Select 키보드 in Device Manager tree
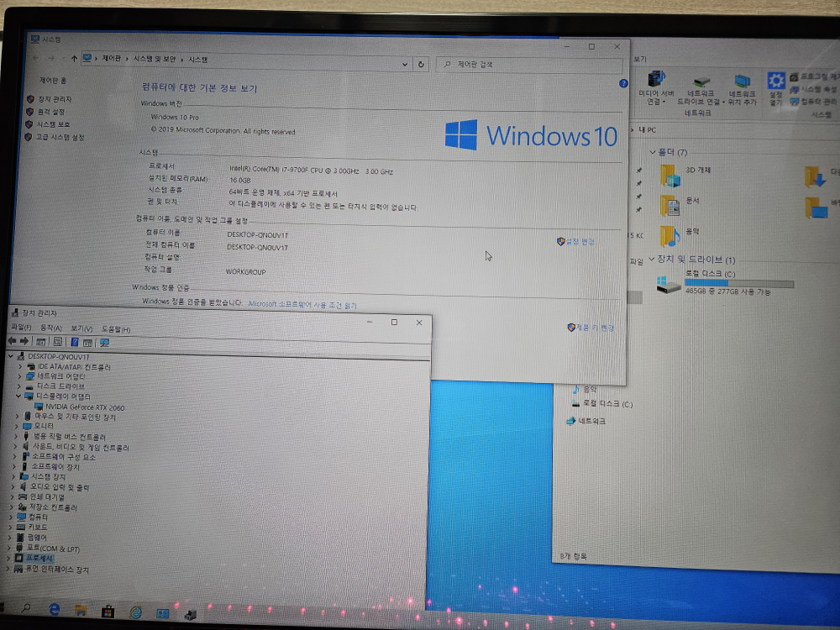Viewport: 840px width, 630px height. coord(38,528)
